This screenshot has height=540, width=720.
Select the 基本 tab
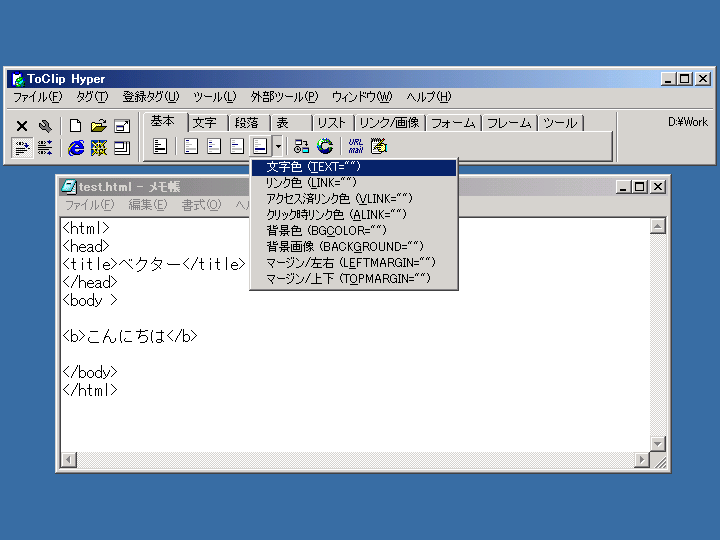[x=165, y=122]
